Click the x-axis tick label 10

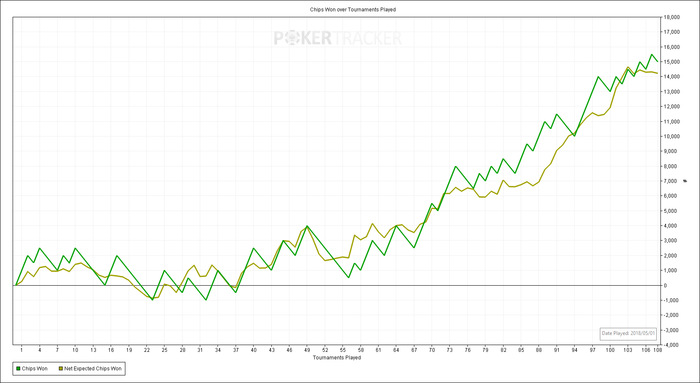75,351
